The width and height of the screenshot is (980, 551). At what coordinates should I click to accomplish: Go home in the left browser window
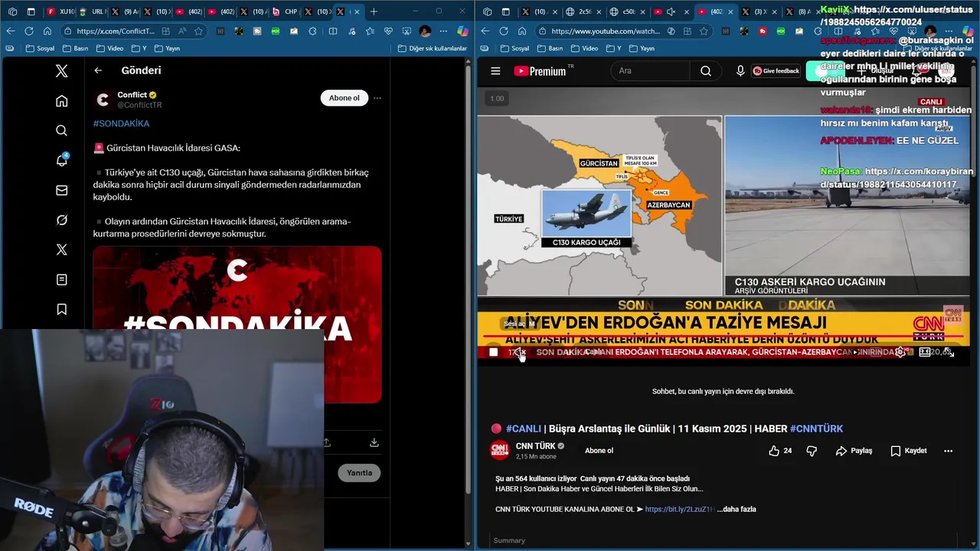coord(47,31)
